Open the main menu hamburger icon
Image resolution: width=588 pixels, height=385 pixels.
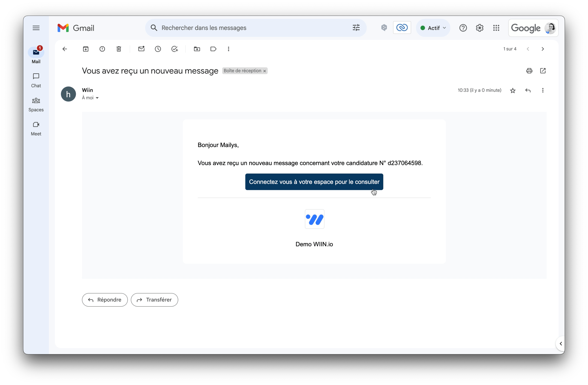[36, 28]
